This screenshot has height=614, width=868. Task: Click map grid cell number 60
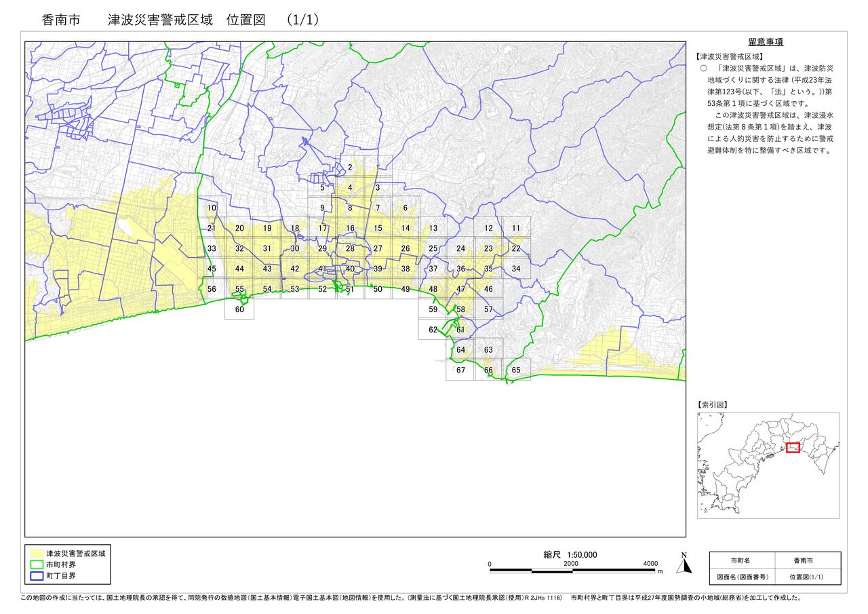(x=239, y=309)
